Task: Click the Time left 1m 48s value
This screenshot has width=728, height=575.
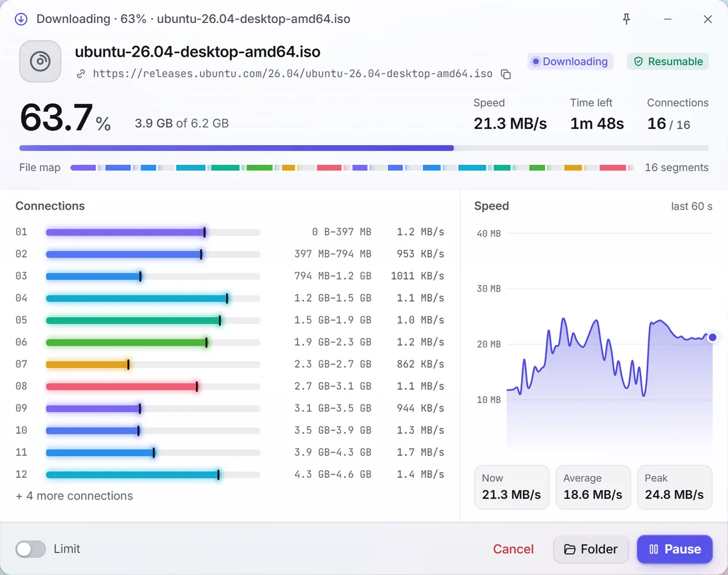Action: tap(596, 124)
